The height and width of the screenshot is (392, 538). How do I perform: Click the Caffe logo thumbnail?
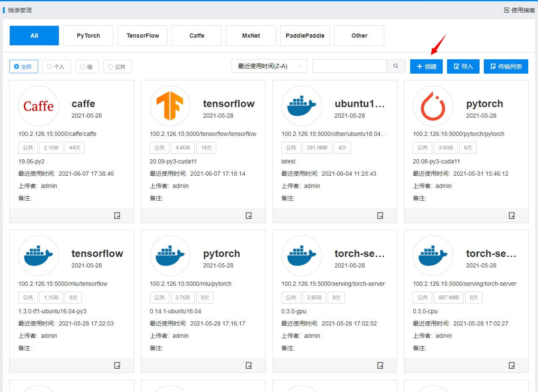coord(39,106)
